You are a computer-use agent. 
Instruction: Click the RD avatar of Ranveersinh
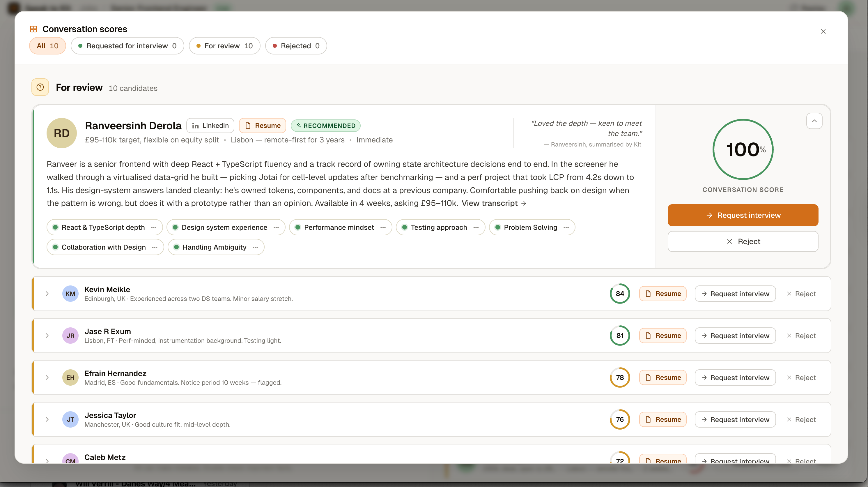[x=62, y=133]
